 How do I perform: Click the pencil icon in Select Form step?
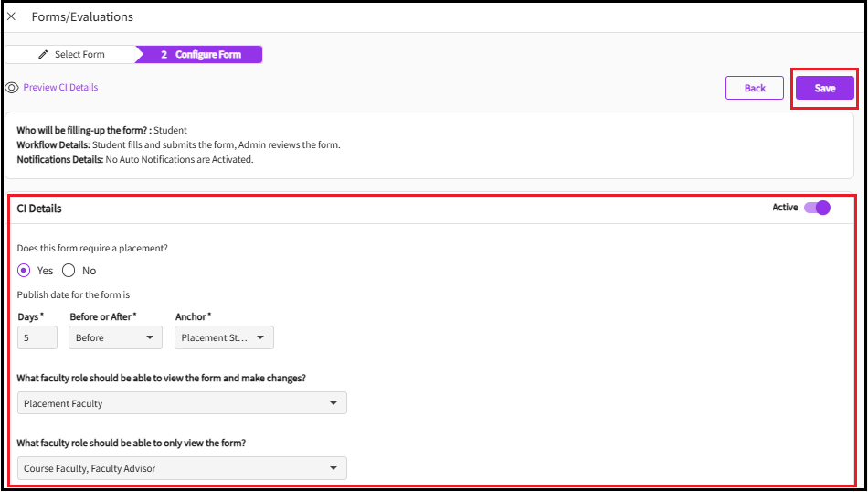(x=43, y=55)
